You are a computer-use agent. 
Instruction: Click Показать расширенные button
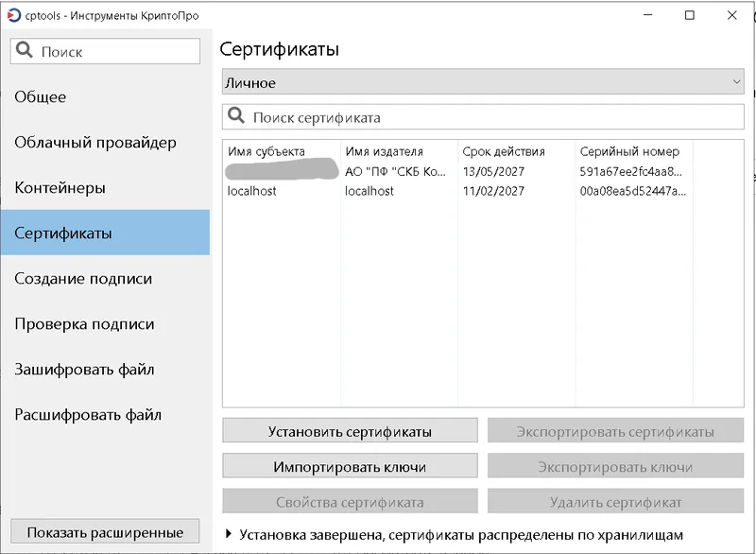[x=105, y=532]
